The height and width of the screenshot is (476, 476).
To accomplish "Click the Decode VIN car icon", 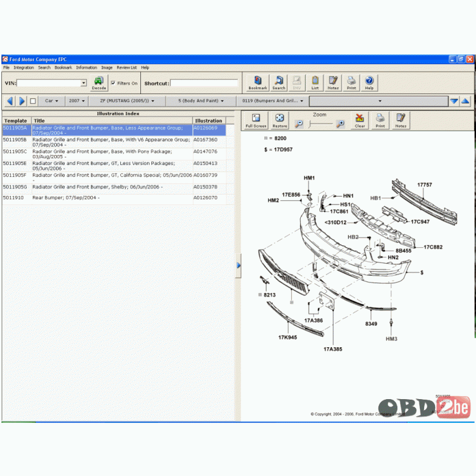I will [x=99, y=83].
